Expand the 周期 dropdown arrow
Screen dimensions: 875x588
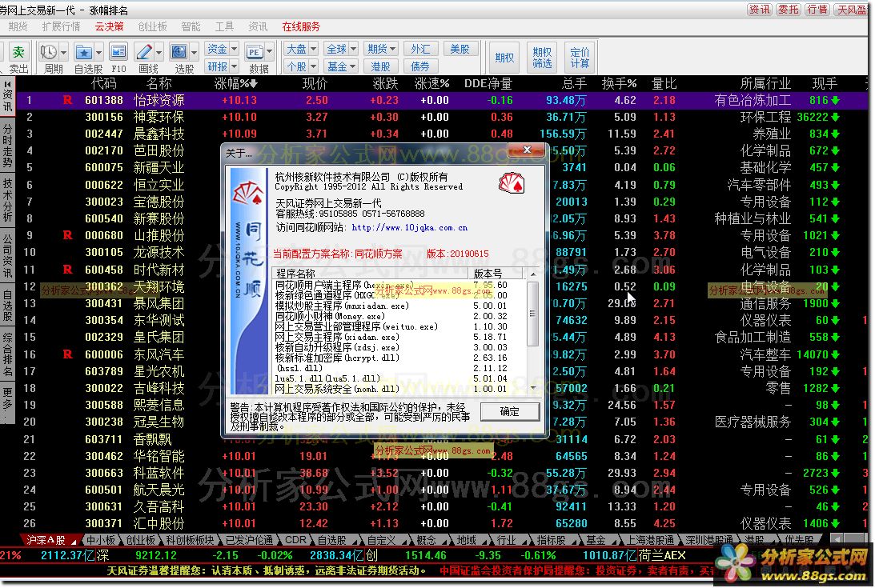tap(63, 53)
